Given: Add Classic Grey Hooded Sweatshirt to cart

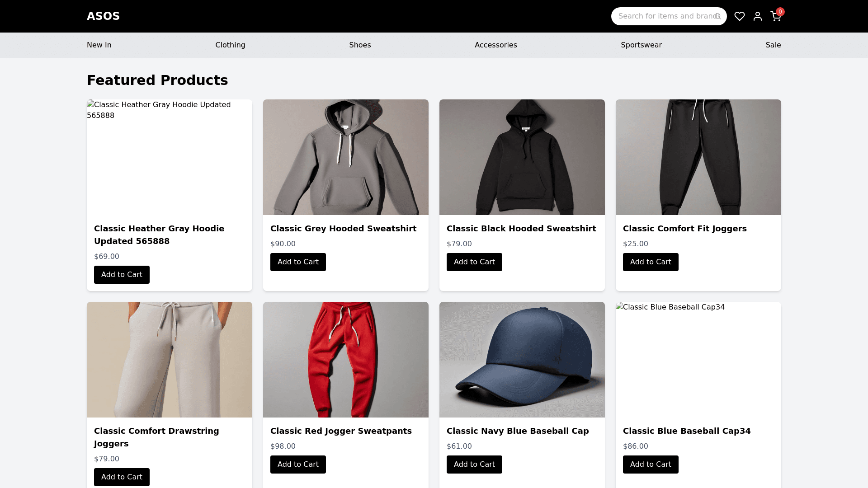Looking at the screenshot, I should [x=298, y=262].
